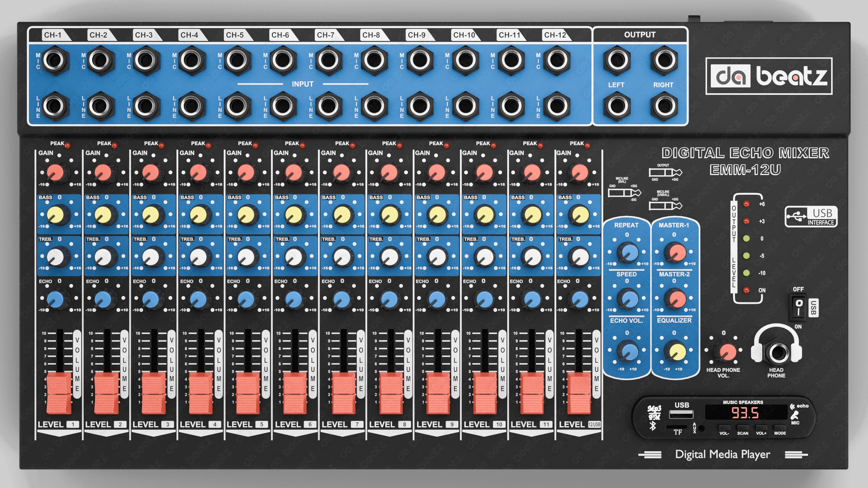The height and width of the screenshot is (488, 868).
Task: Click the CH-5 channel label tab
Action: (235, 35)
